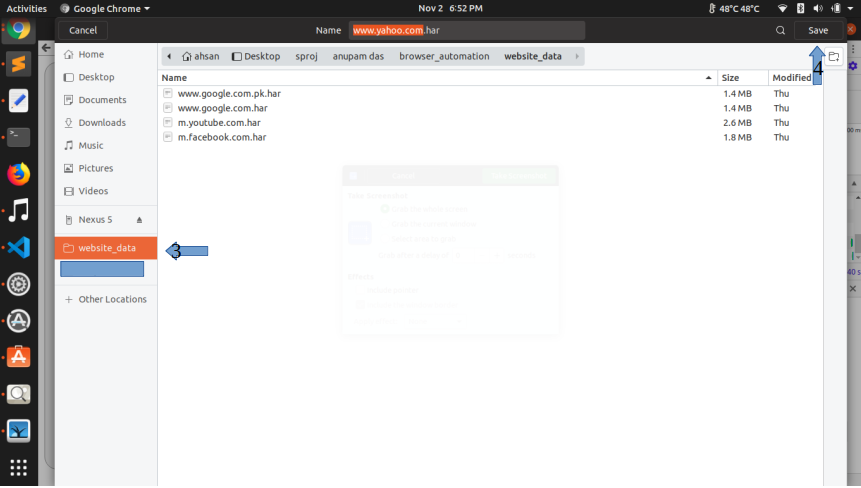Click the battery icon in top bar

pos(836,8)
